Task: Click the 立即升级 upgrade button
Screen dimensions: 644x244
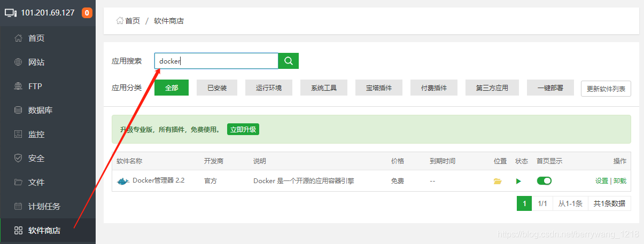Action: click(243, 129)
